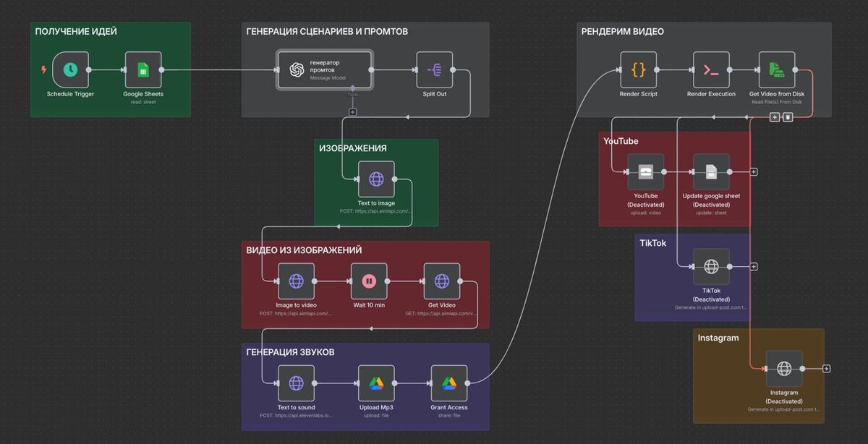Click the "read: sheet" subtitle text
The height and width of the screenshot is (444, 868).
coord(143,102)
